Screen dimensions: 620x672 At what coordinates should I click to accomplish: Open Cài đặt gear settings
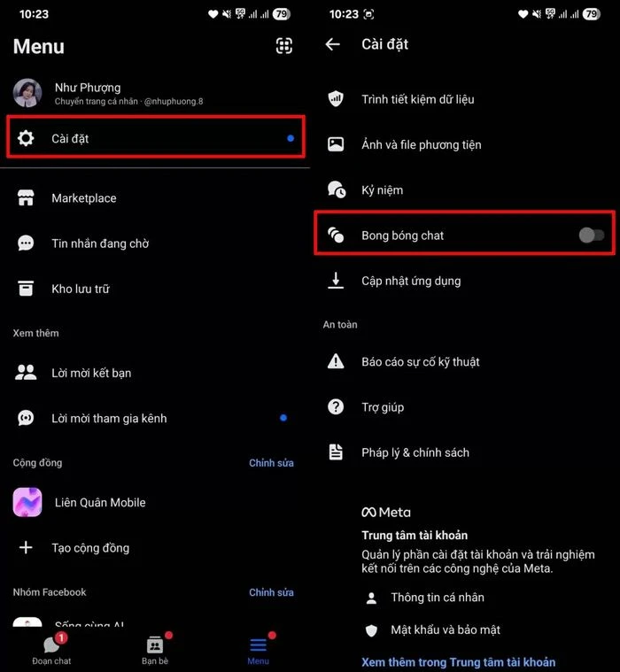point(26,138)
